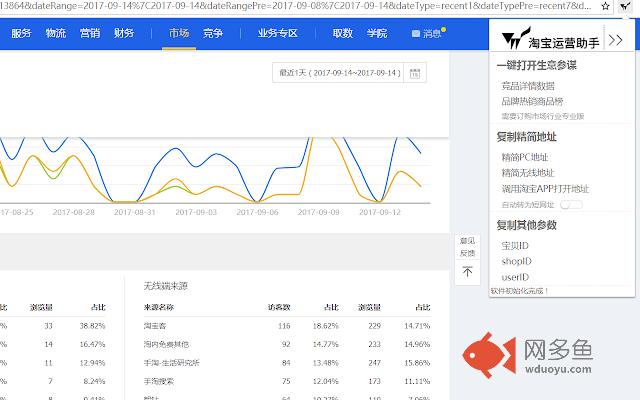640x400 pixels.
Task: Click visitor count 116 in 淘宝客 row
Action: point(284,326)
